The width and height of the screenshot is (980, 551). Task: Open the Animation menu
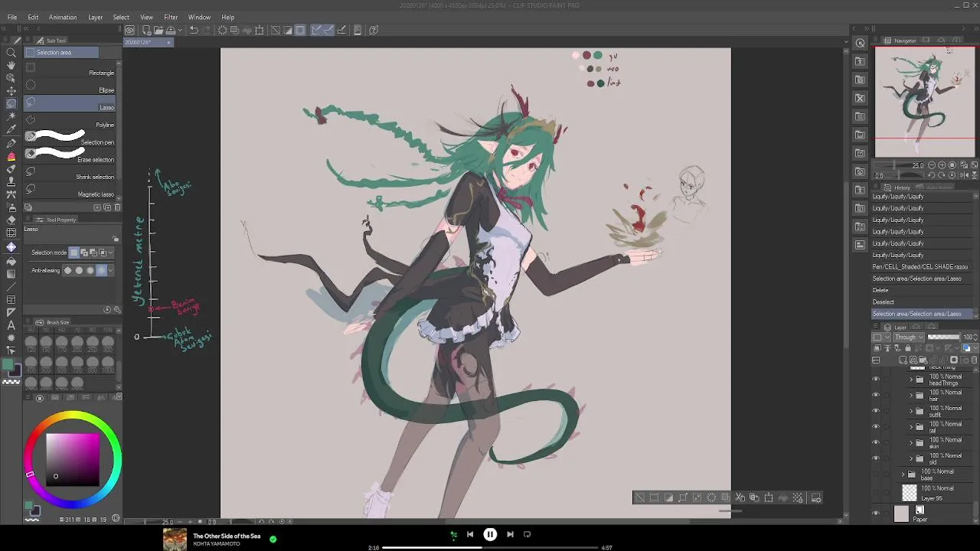(x=63, y=17)
